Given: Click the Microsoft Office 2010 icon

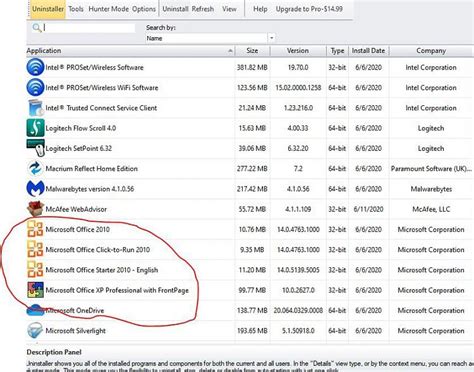Looking at the screenshot, I should (x=35, y=229).
